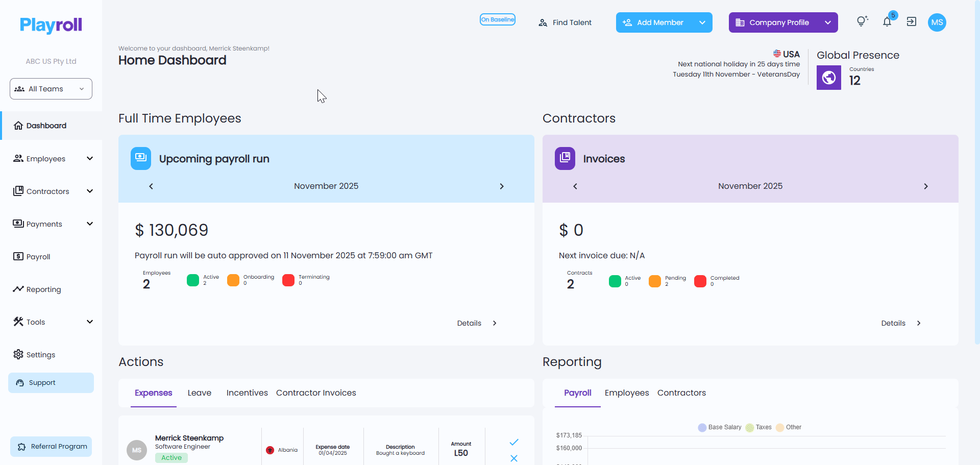
Task: Go to previous invoices month
Action: point(575,186)
